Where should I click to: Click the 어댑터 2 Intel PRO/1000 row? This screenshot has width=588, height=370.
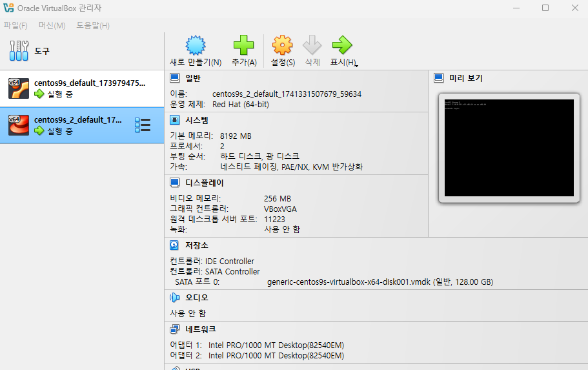(257, 355)
